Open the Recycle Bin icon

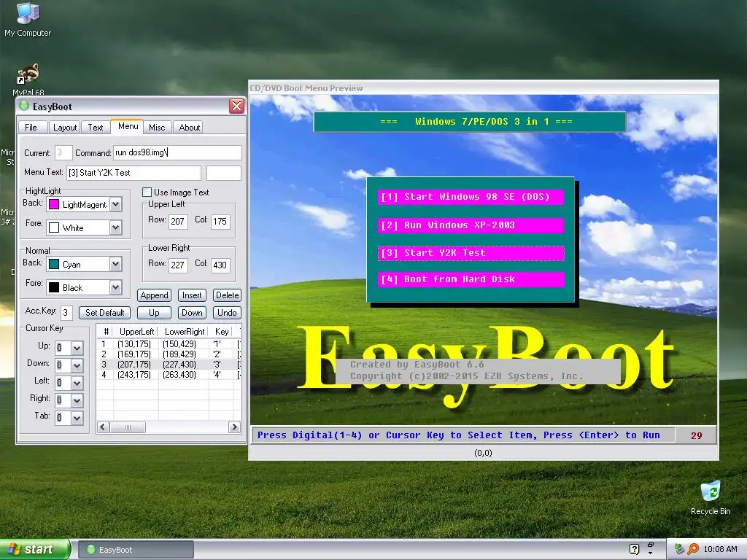click(x=711, y=498)
